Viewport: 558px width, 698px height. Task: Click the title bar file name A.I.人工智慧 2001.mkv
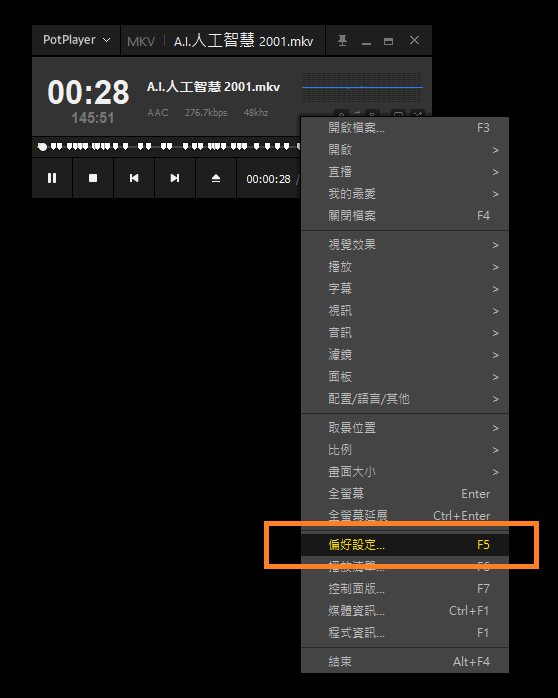click(243, 41)
